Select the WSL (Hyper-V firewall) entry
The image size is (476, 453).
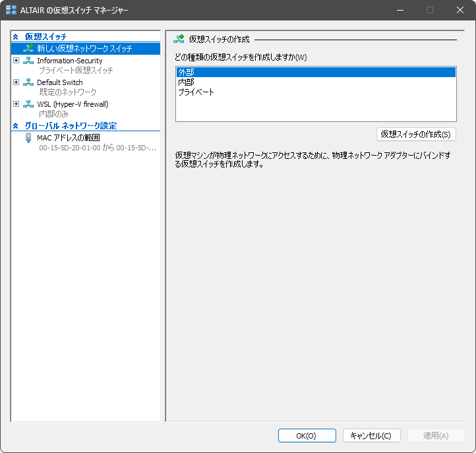pyautogui.click(x=73, y=104)
